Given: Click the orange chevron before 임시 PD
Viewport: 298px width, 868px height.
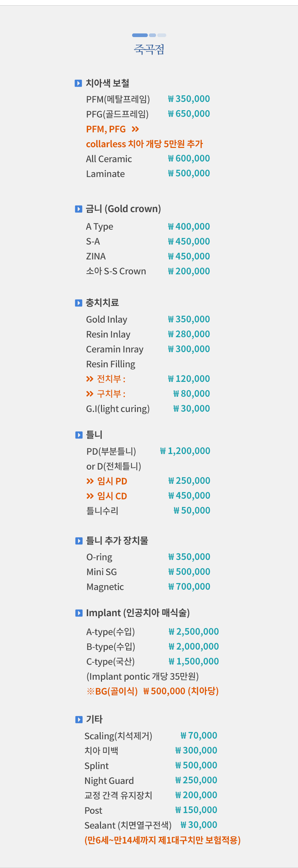Looking at the screenshot, I should (90, 481).
